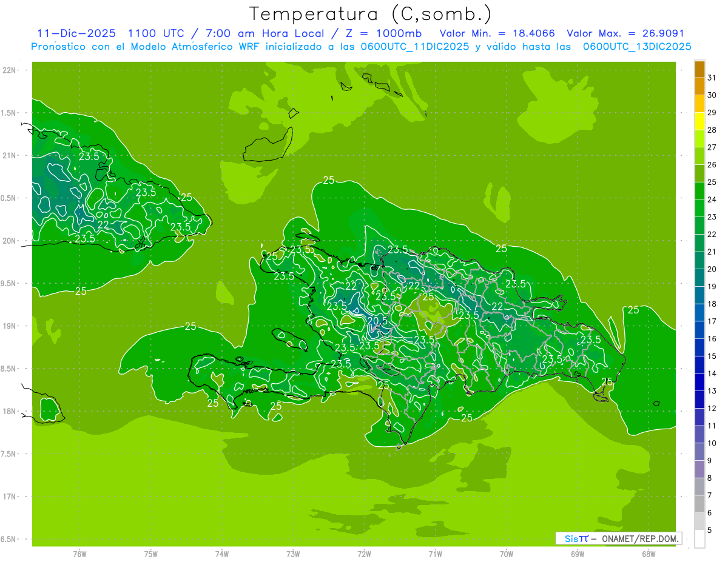
Task: Click the color scale label "5"
Action: click(x=710, y=530)
